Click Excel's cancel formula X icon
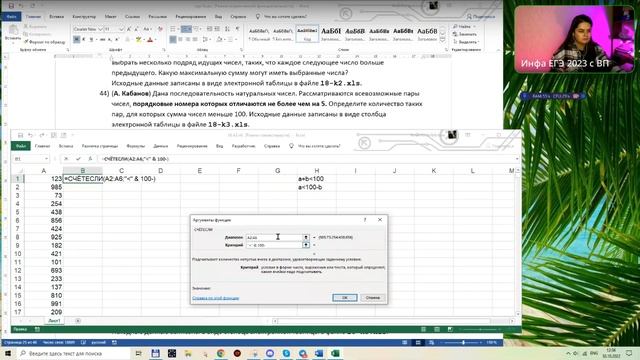Viewport: 640px width, 360px height. coord(66,159)
